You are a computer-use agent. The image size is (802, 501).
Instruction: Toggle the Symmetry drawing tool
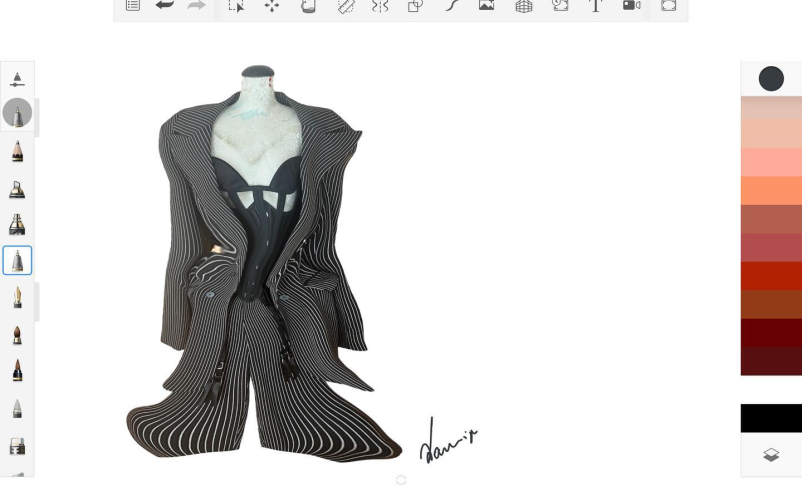click(x=380, y=6)
